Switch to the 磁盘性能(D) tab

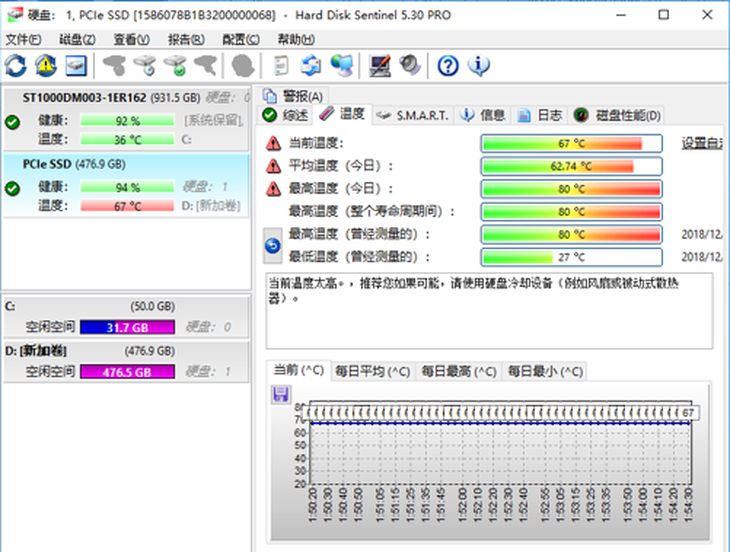617,115
